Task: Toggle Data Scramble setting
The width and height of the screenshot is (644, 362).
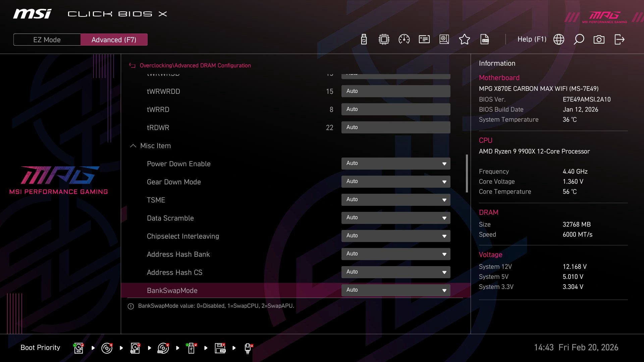Action: (396, 218)
